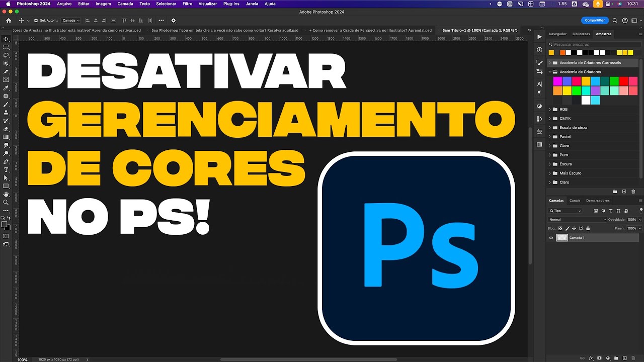644x362 pixels.
Task: Select the Frame tool
Action: click(x=6, y=79)
